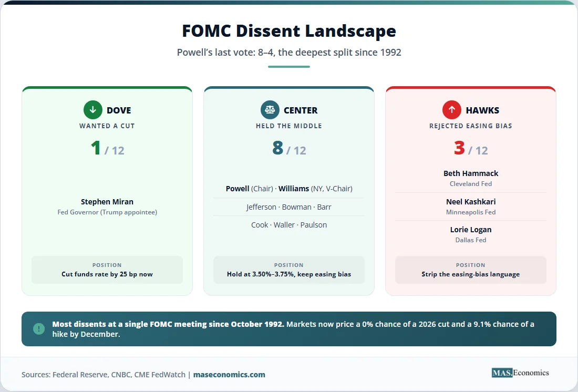Click the Cleveland Fed label
This screenshot has height=392, width=578.
point(471,183)
